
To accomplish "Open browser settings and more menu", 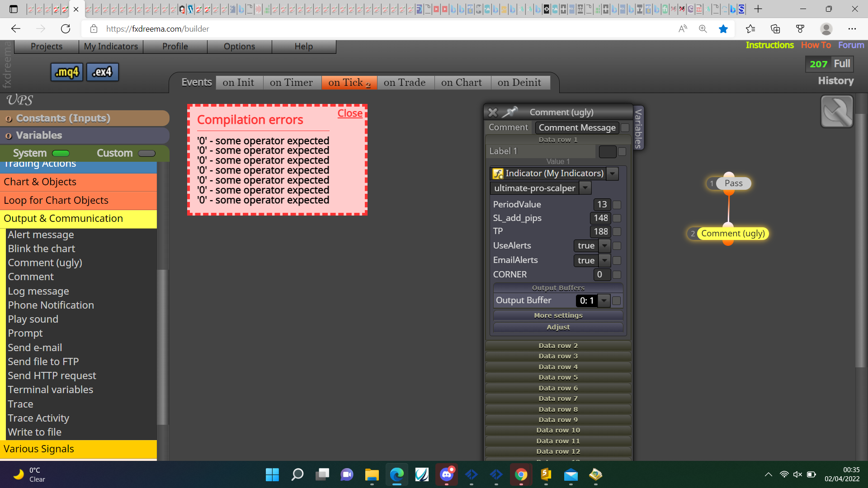I will [x=852, y=29].
